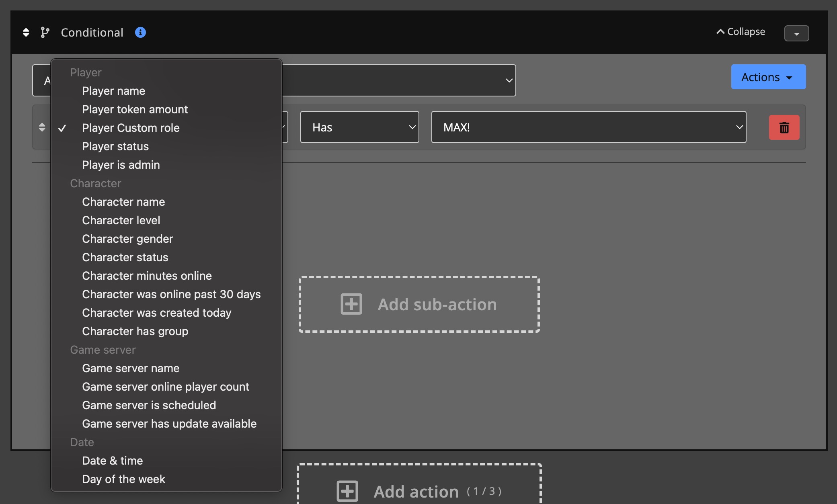The height and width of the screenshot is (504, 837).
Task: Click the branch icon in the Conditional header
Action: pos(45,32)
